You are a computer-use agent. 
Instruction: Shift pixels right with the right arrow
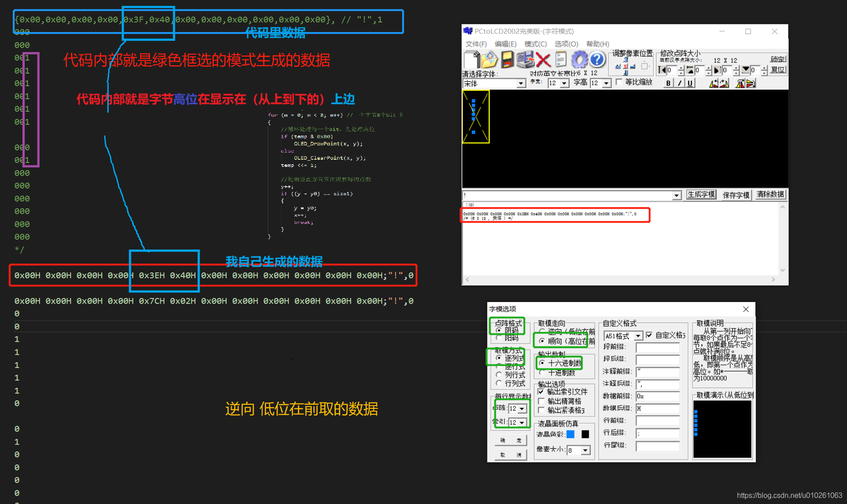(633, 66)
